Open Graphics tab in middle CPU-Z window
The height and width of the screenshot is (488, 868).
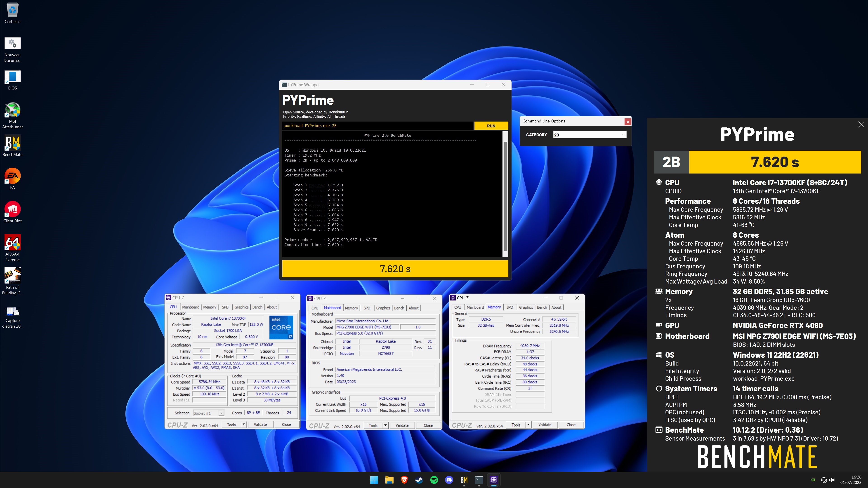point(383,308)
